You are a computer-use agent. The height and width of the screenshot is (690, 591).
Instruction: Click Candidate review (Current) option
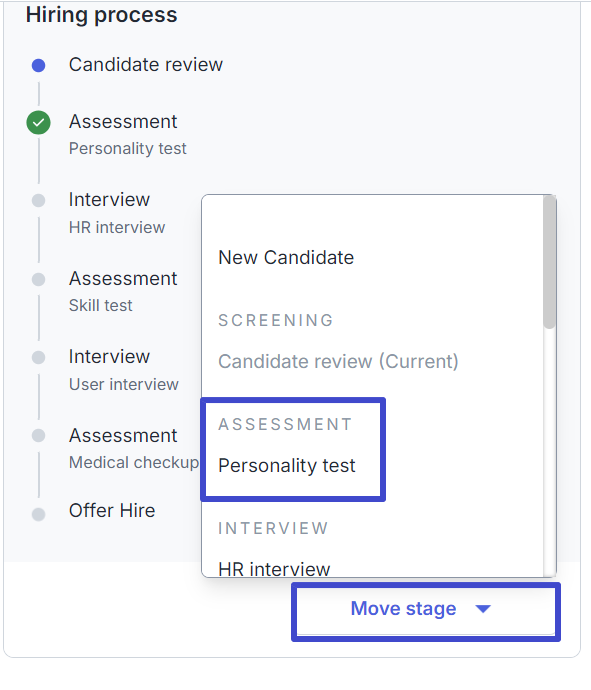pyautogui.click(x=338, y=361)
